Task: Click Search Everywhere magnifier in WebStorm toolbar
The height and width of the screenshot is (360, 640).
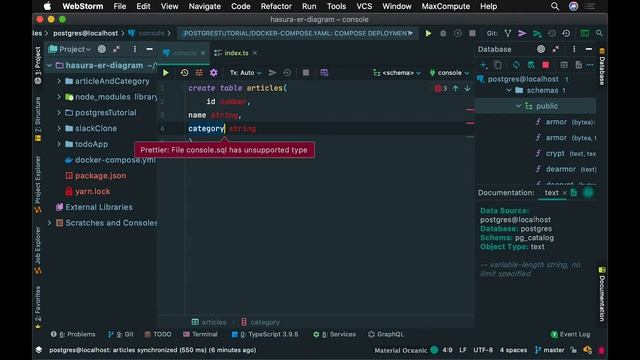Action: 599,33
